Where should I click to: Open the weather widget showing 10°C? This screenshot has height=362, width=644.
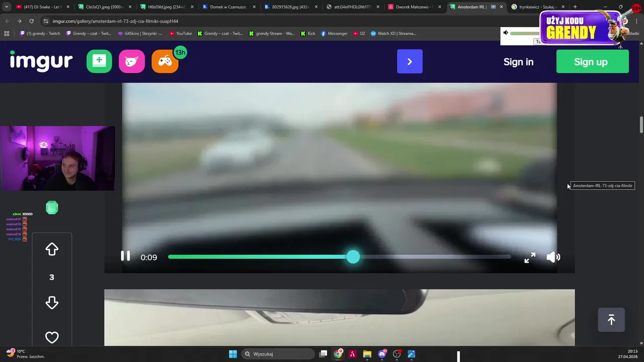point(25,354)
